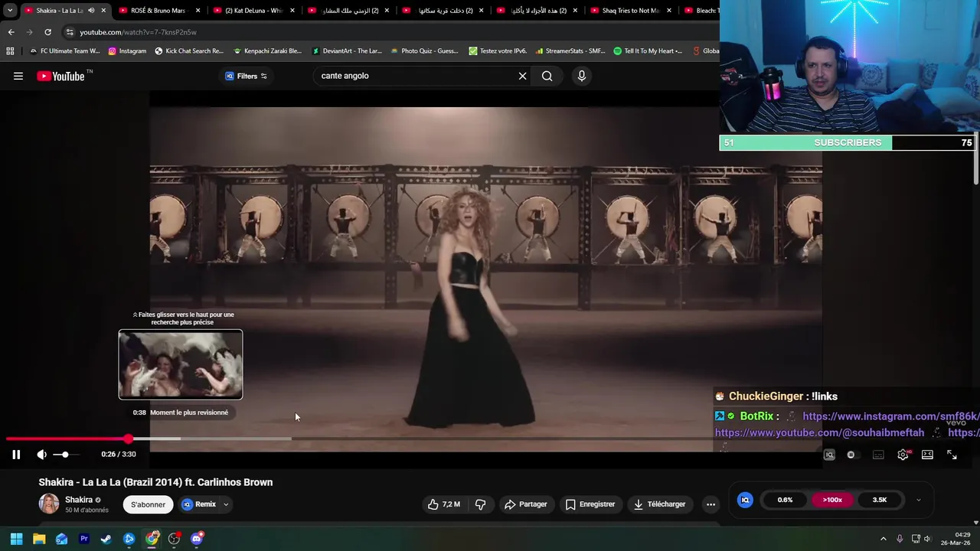Expand the dropdown arrow beside Remix

(x=226, y=504)
